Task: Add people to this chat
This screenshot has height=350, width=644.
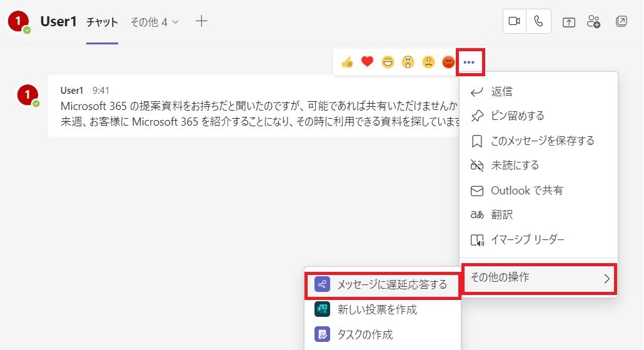Action: point(593,21)
